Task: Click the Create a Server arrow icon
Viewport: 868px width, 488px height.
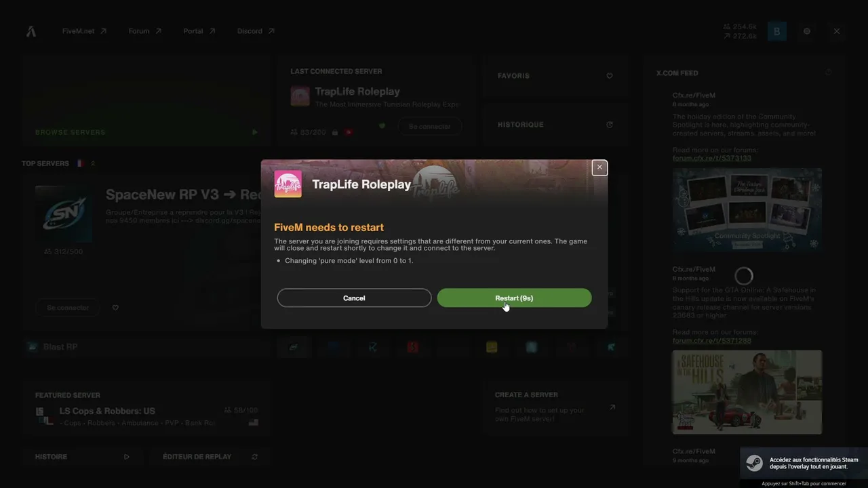Action: [612, 407]
